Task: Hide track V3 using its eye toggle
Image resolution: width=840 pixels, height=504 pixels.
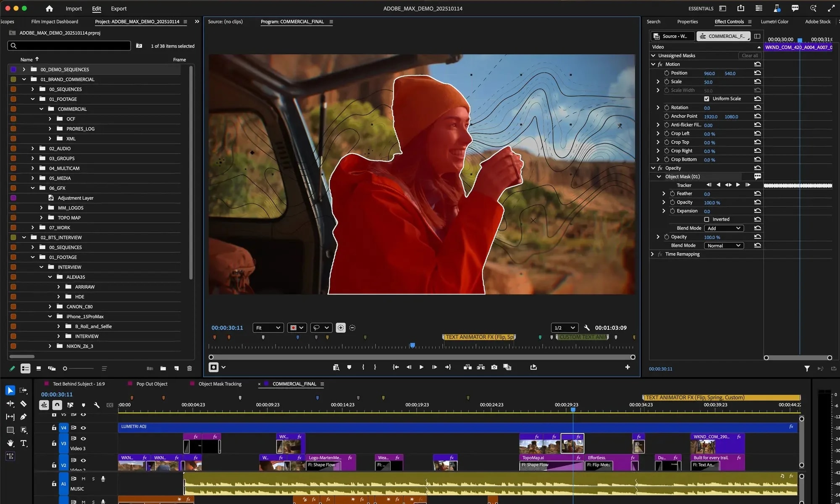Action: point(84,438)
